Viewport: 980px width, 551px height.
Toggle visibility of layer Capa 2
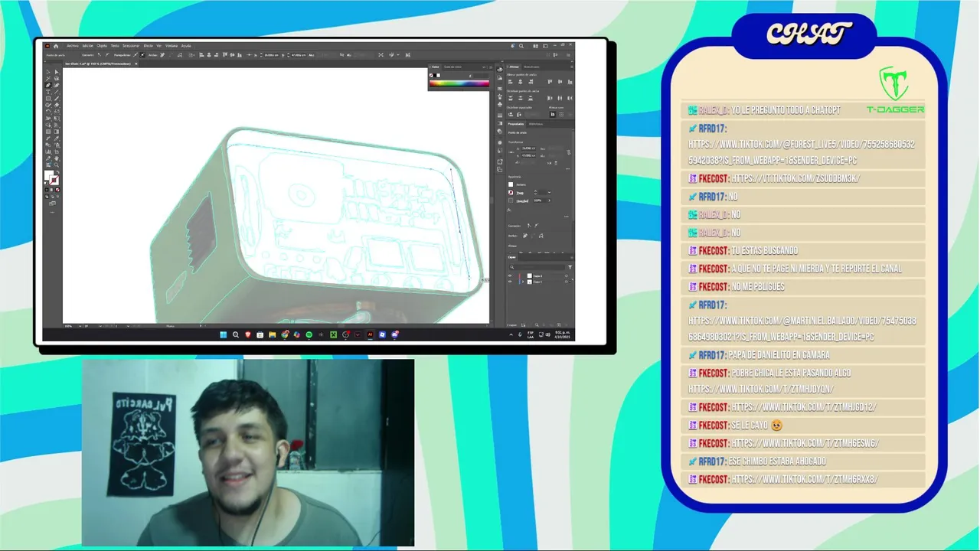tap(510, 275)
